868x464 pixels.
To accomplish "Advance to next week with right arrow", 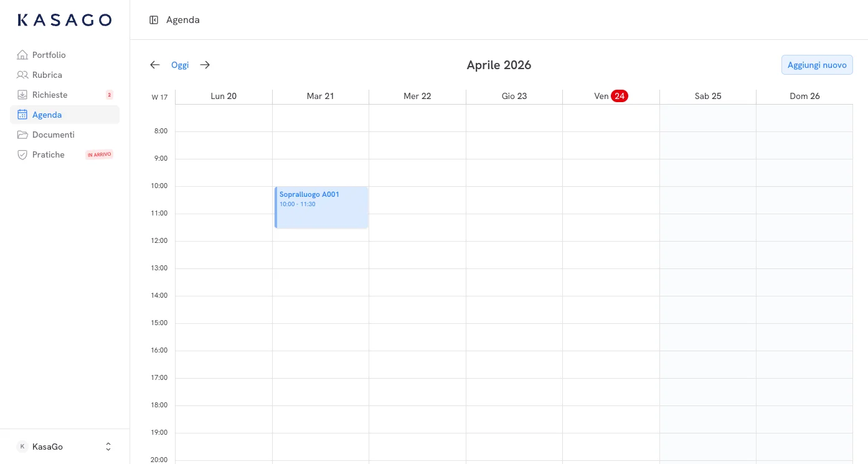I will coord(205,65).
